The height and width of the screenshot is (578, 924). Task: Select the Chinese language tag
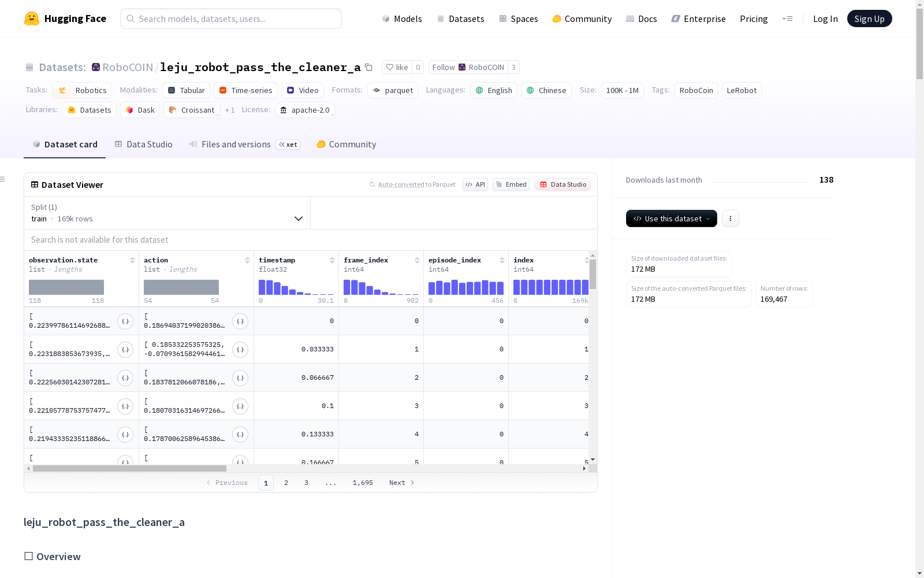click(546, 90)
